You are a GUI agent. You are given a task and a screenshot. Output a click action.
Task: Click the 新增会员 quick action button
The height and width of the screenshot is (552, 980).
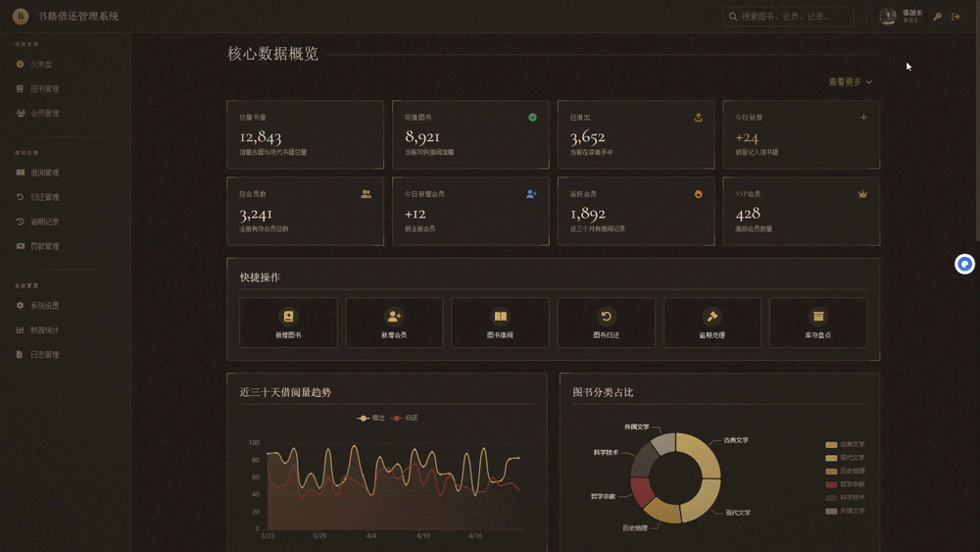point(394,323)
